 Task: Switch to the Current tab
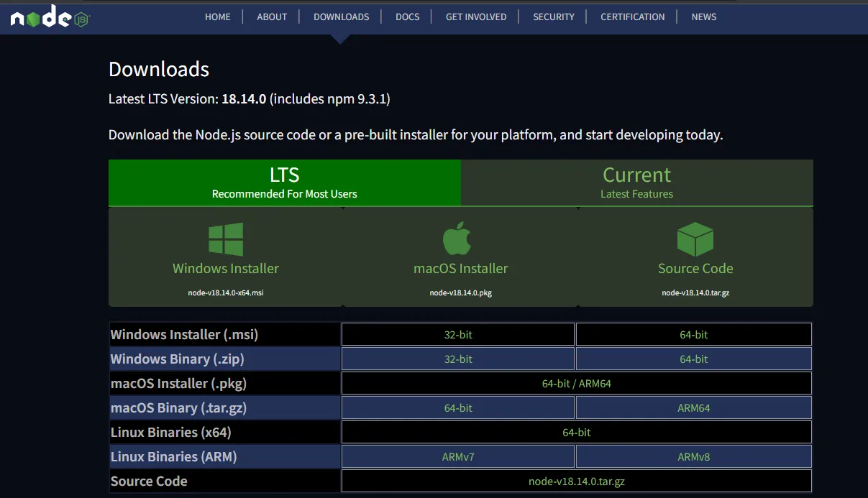point(636,182)
